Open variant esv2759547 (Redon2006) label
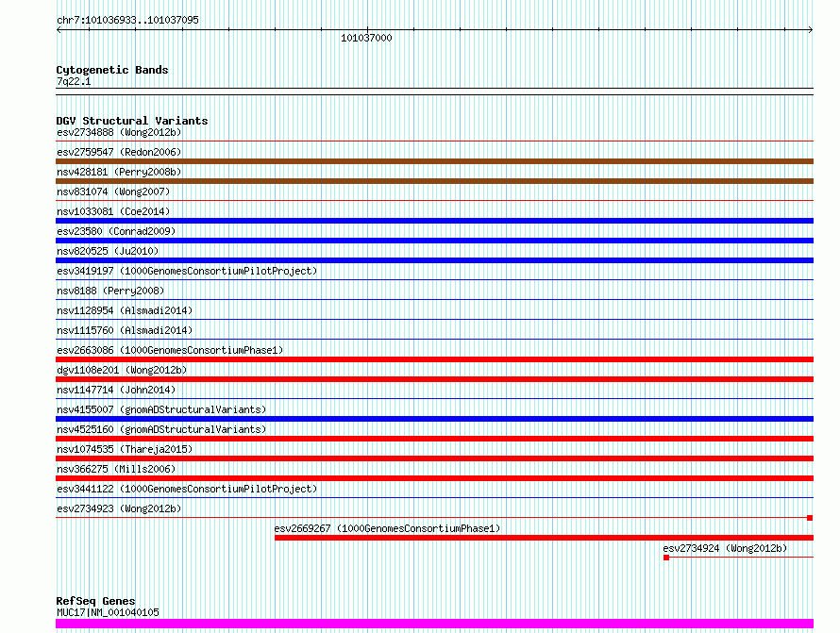 [x=119, y=152]
